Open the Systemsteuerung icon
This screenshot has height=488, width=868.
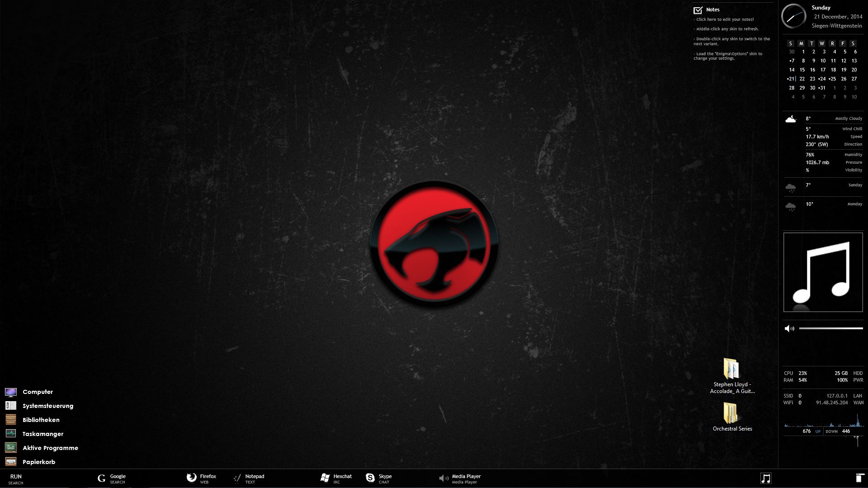tap(11, 406)
